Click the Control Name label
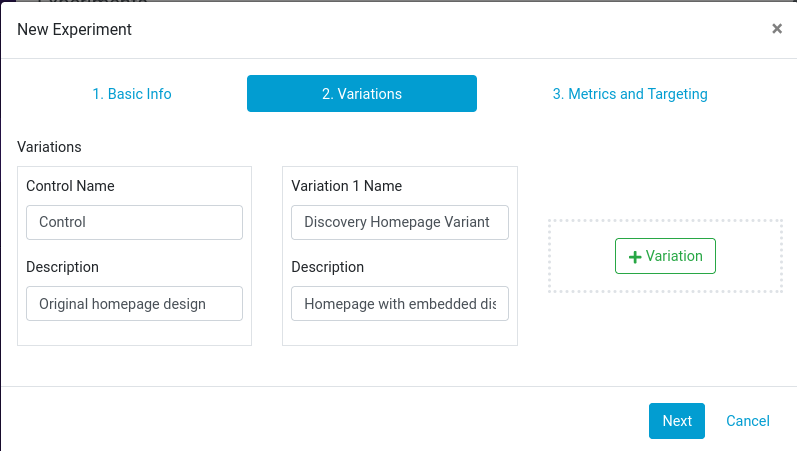 click(70, 186)
